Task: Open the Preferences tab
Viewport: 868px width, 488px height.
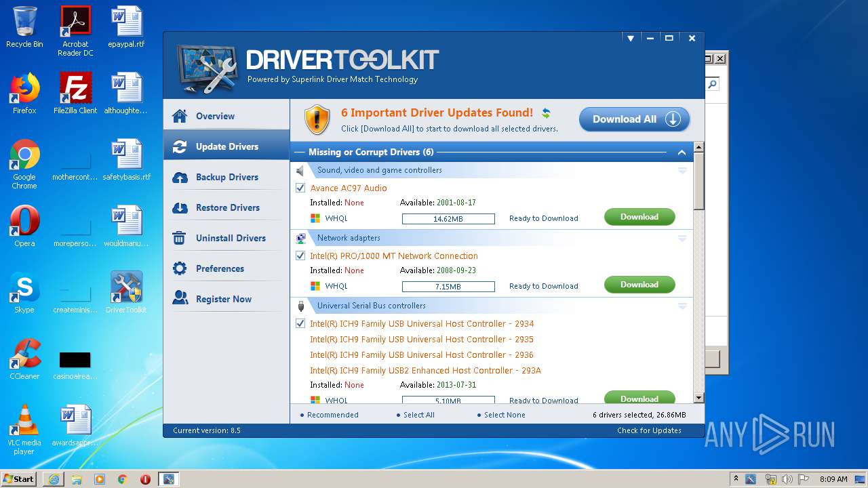Action: click(226, 268)
